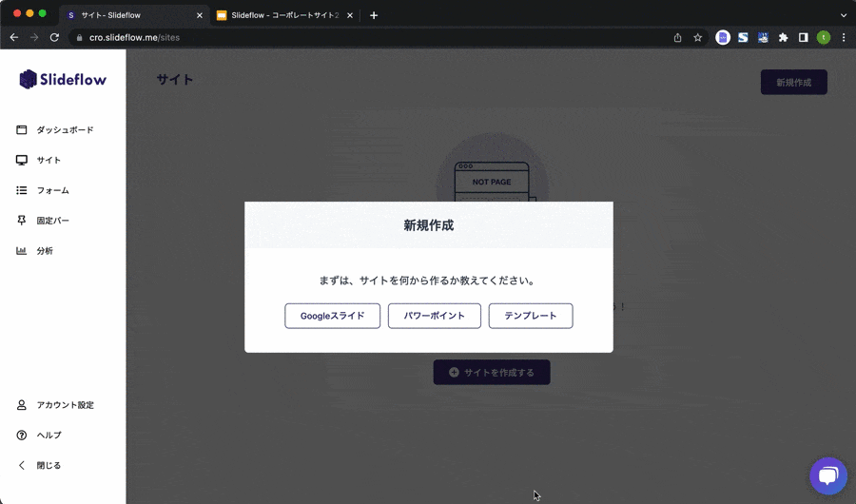Toggle the browser side panel icon
The height and width of the screenshot is (504, 856).
click(x=803, y=38)
